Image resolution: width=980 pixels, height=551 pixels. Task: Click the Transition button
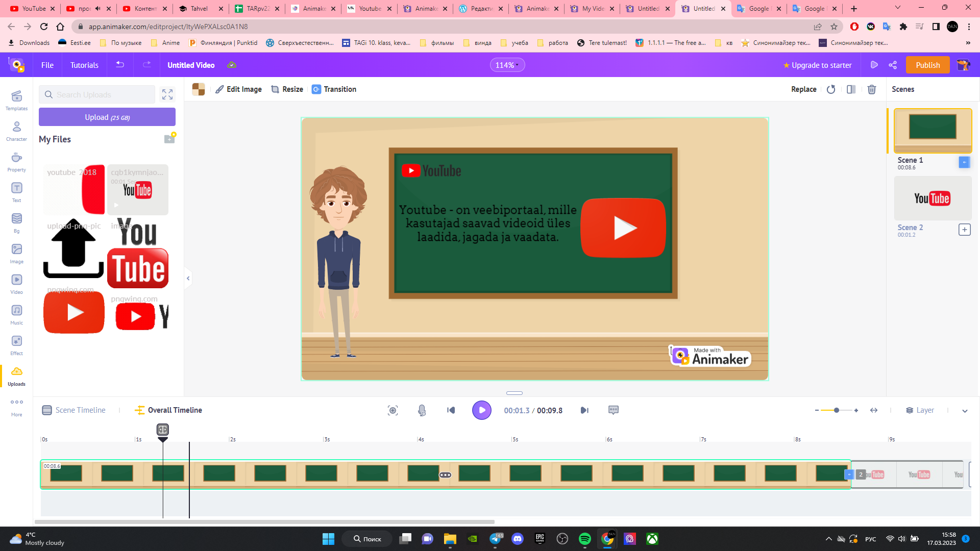[334, 89]
